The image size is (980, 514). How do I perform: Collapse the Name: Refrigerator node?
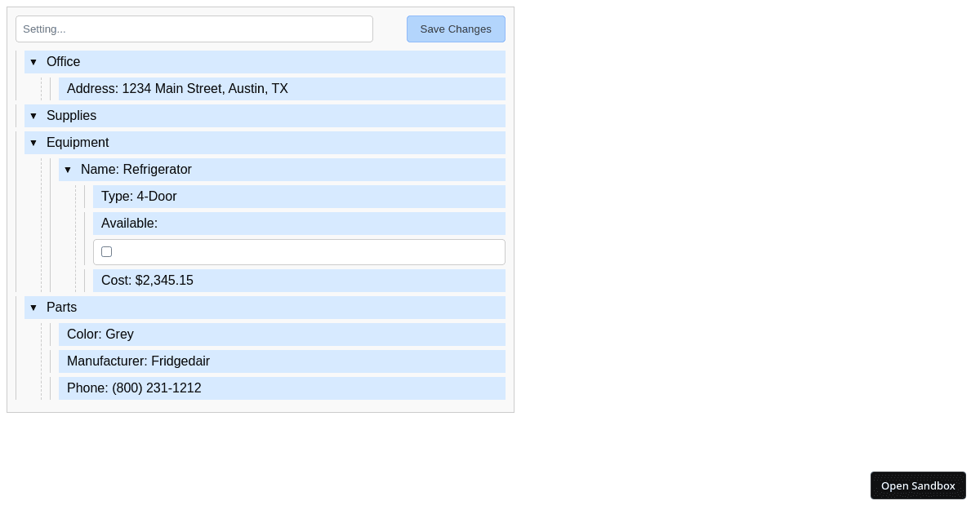coord(68,170)
